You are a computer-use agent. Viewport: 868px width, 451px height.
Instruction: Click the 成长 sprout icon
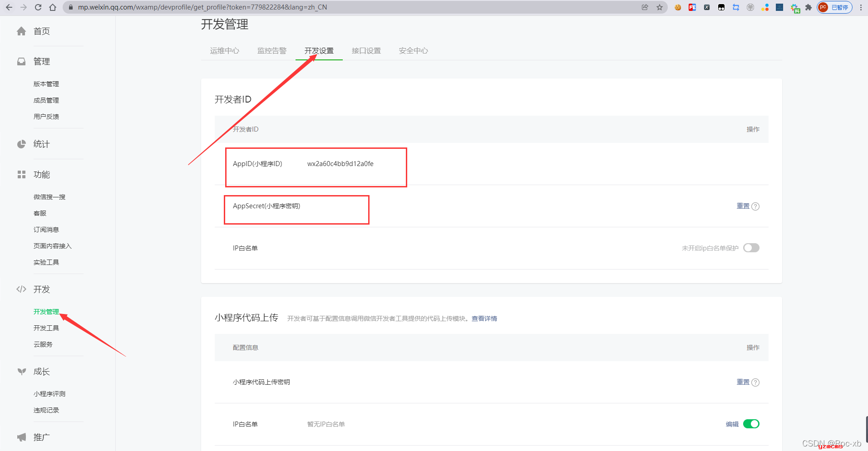click(21, 372)
